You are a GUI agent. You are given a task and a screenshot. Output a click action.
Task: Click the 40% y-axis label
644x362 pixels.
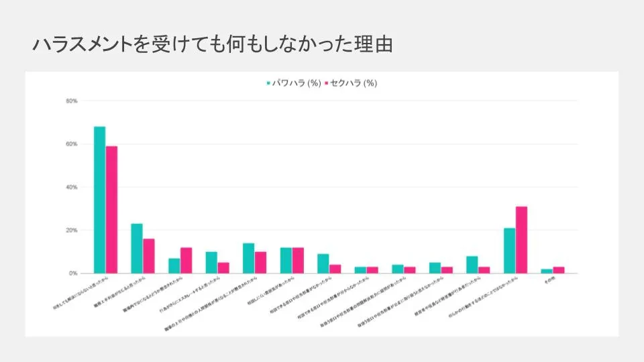click(x=72, y=187)
